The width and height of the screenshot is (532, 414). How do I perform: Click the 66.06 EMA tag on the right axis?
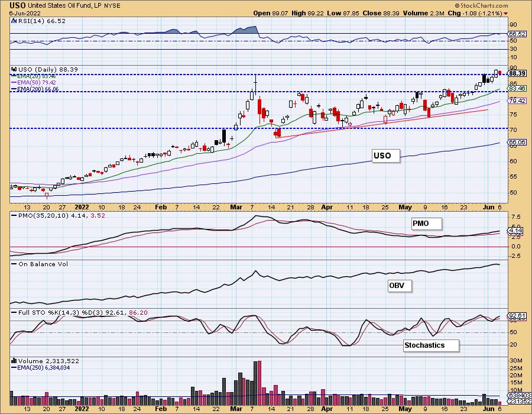517,142
